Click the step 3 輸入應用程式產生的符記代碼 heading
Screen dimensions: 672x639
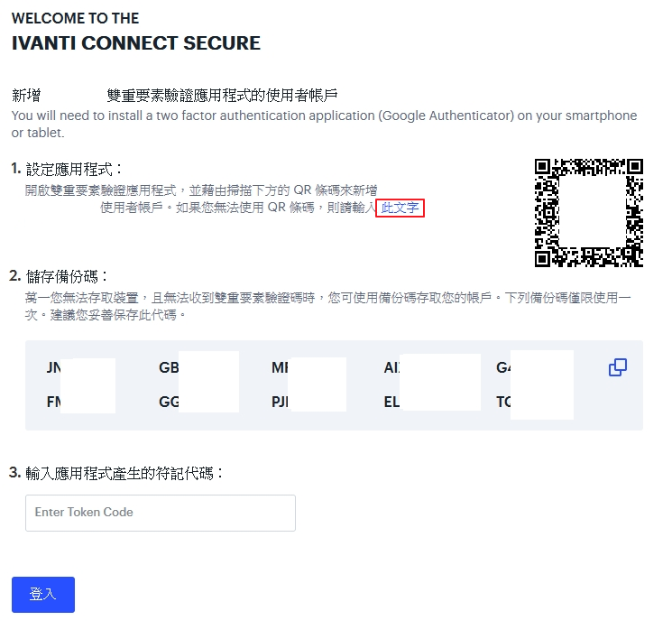coord(116,473)
